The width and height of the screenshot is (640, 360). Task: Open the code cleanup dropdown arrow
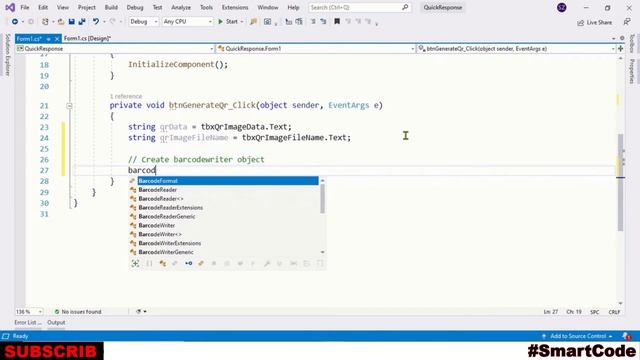click(145, 311)
